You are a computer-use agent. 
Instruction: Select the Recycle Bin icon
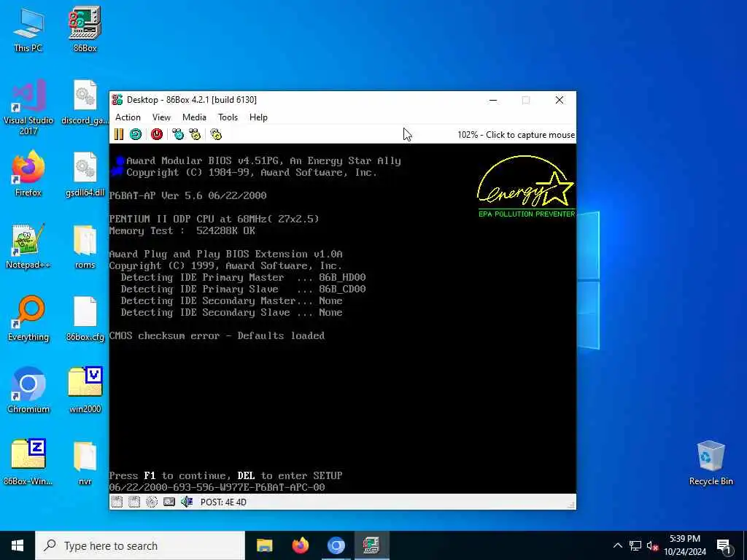711,463
